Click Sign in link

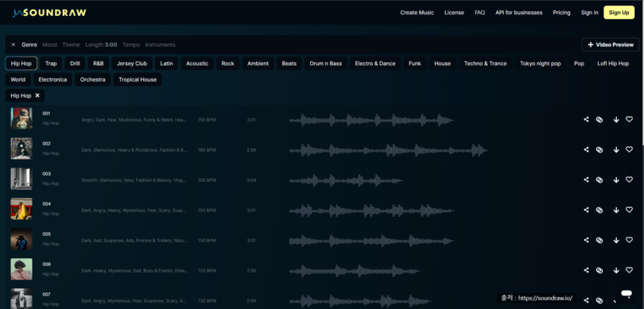pyautogui.click(x=589, y=13)
